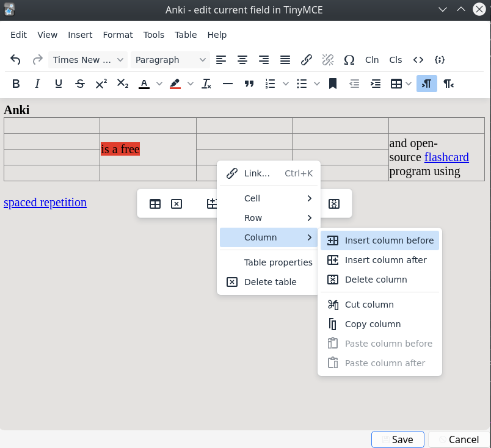Click the Redo arrow icon
This screenshot has height=448, width=491.
point(38,59)
